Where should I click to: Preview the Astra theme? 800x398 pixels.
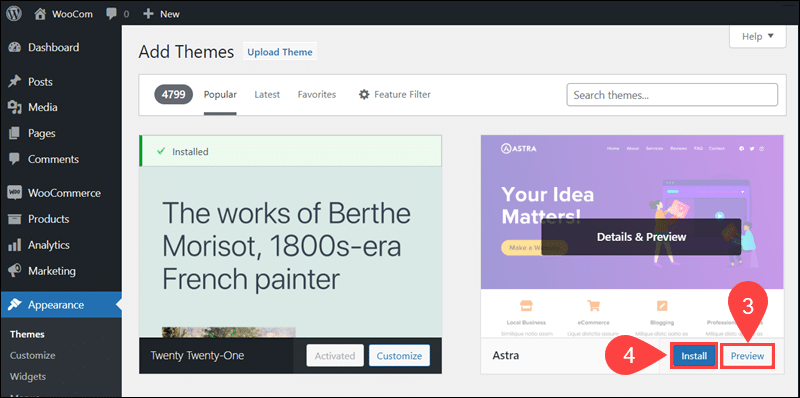[747, 356]
